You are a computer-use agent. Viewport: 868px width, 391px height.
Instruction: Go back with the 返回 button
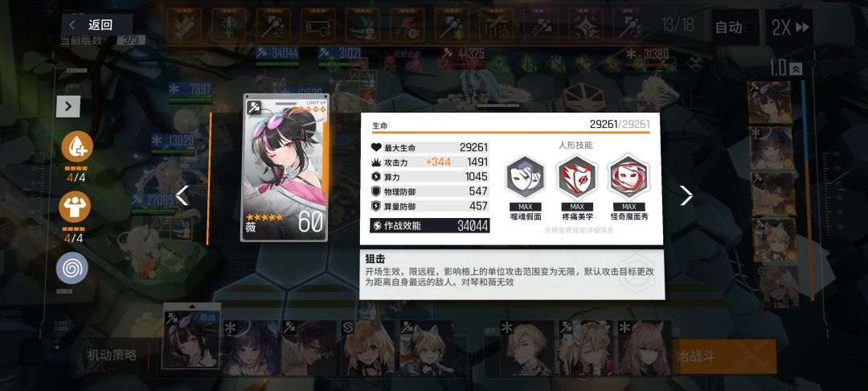tap(97, 25)
